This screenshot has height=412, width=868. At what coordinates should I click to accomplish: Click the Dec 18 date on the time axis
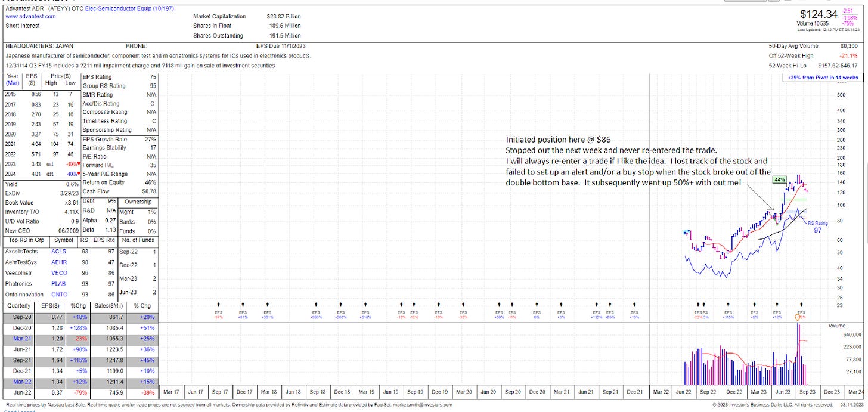point(342,392)
